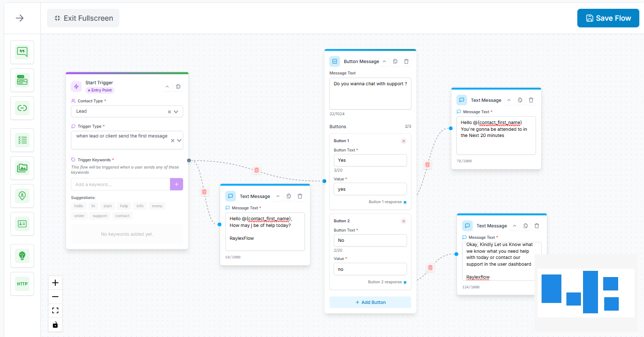Viewport: 644px width, 337px height.
Task: Pick the location node icon in sidebar
Action: (22, 196)
